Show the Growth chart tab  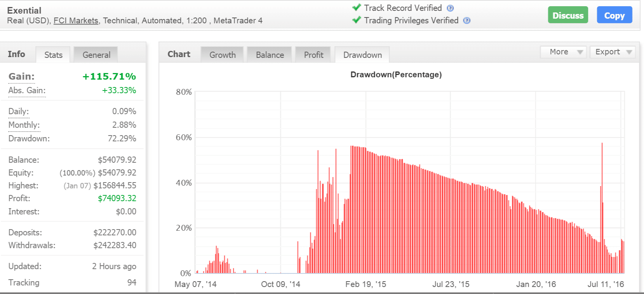(222, 55)
